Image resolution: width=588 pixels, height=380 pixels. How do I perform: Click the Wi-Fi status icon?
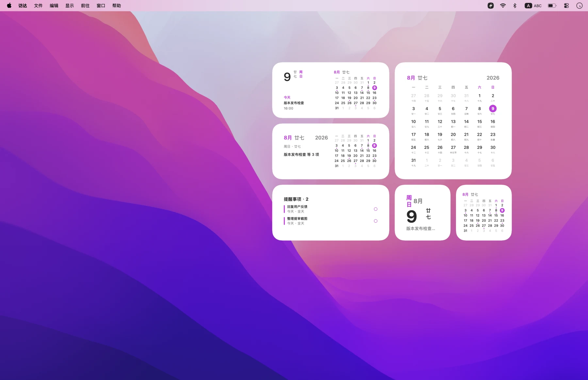click(503, 6)
